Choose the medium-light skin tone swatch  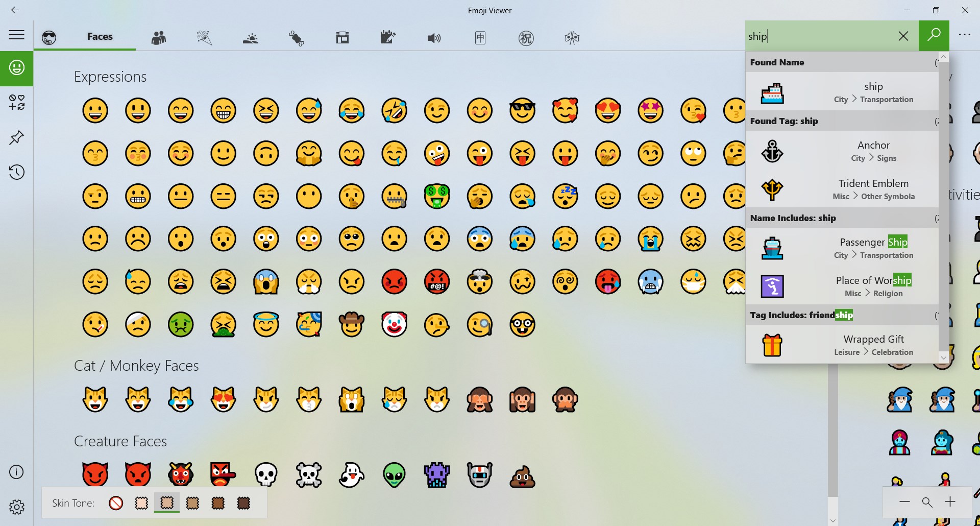point(167,504)
